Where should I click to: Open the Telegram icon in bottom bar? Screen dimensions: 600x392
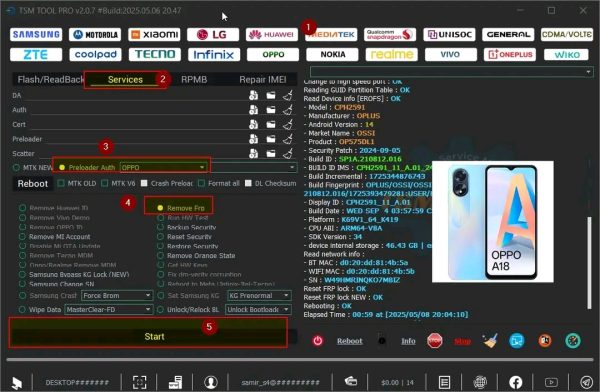[x=586, y=382]
